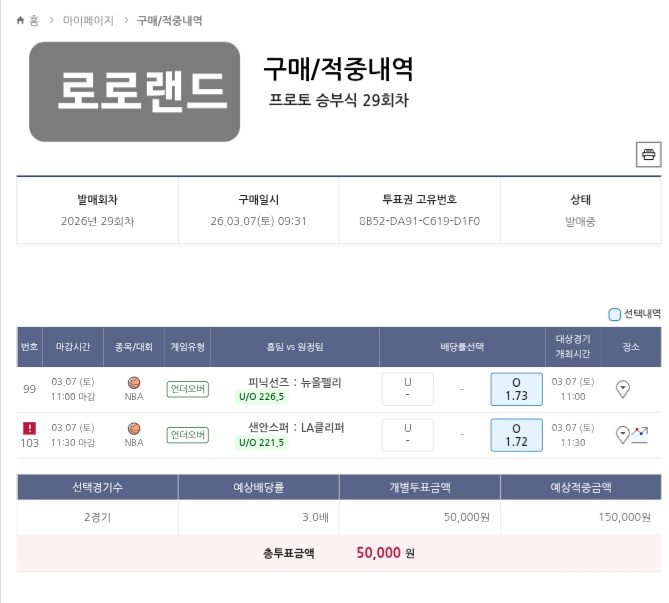Click 피닉선즈 : 뉴올펠리 match title
669x603 pixels.
(x=294, y=382)
